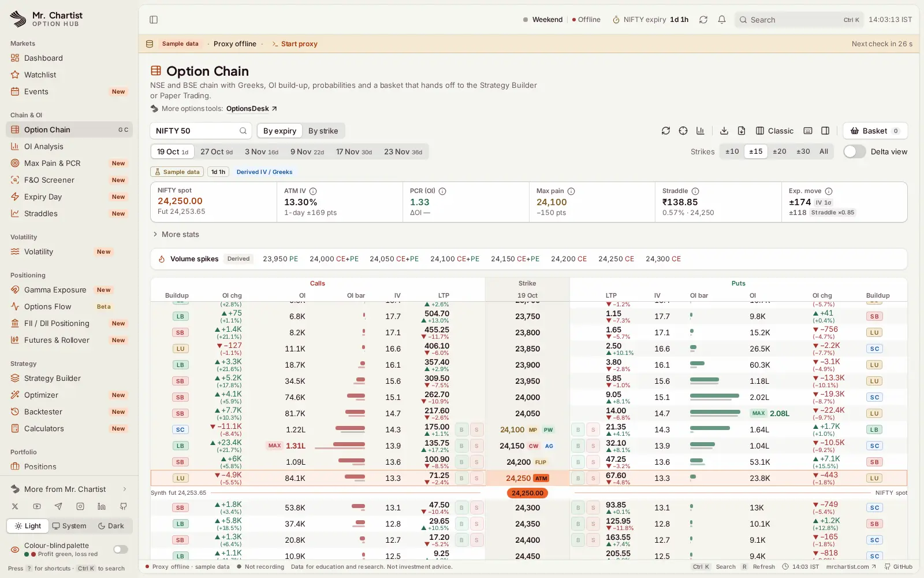This screenshot has width=924, height=578.
Task: Click the Start proxy link
Action: (295, 44)
